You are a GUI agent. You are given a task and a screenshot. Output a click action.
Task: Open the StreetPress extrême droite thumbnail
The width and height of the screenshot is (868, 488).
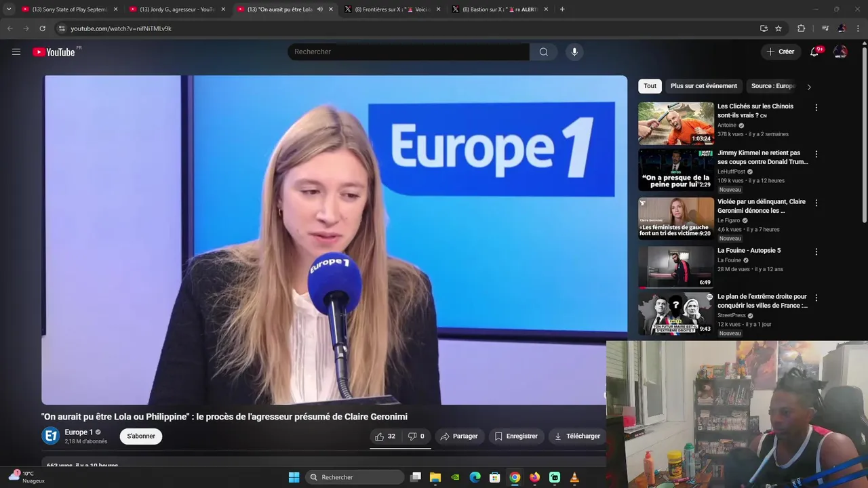coord(676,314)
